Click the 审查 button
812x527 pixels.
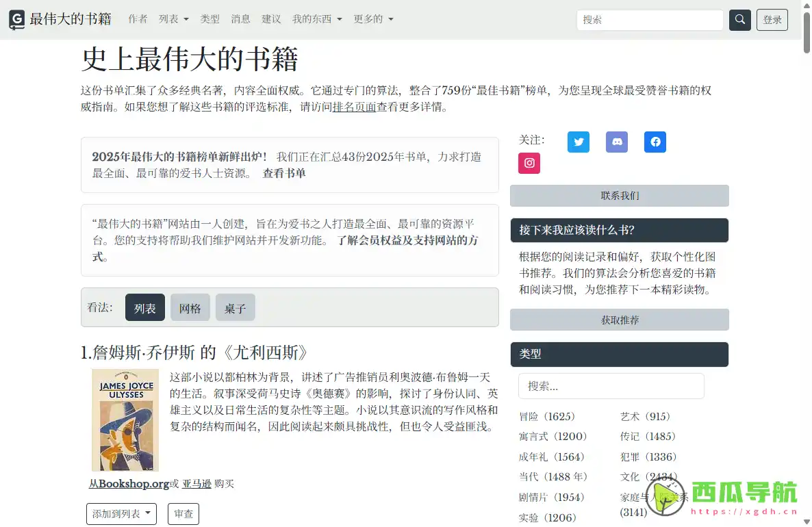click(x=183, y=513)
